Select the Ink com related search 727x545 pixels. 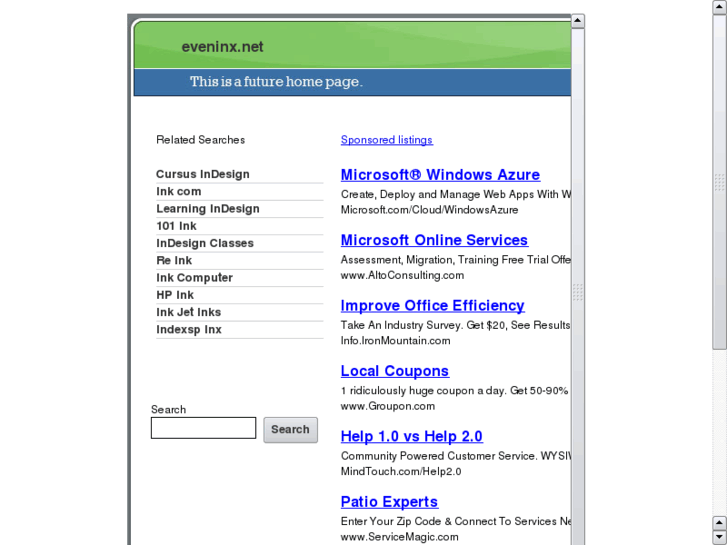click(x=179, y=191)
